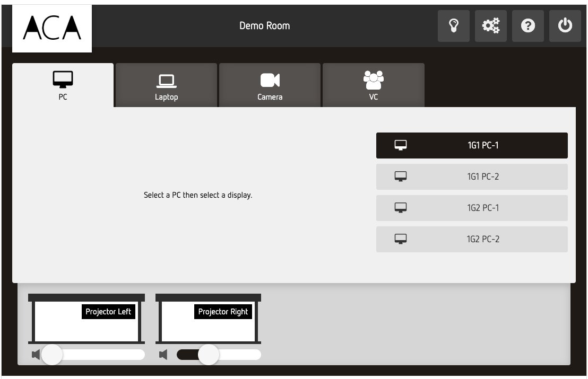The image size is (588, 379).
Task: Select the PC tab
Action: click(63, 85)
